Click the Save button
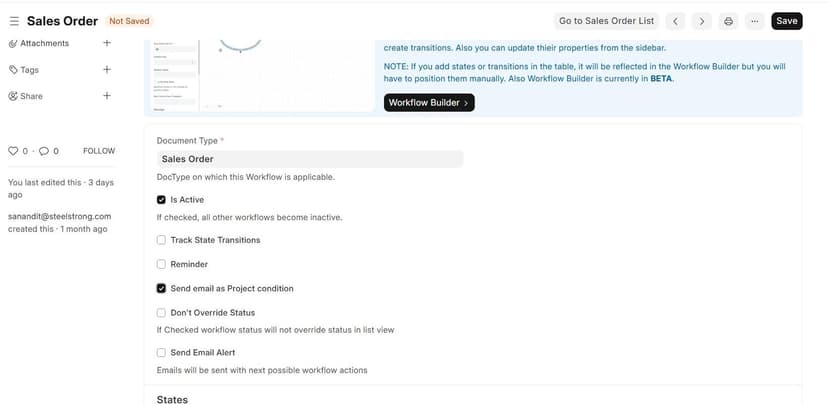828x405 pixels. [x=787, y=21]
